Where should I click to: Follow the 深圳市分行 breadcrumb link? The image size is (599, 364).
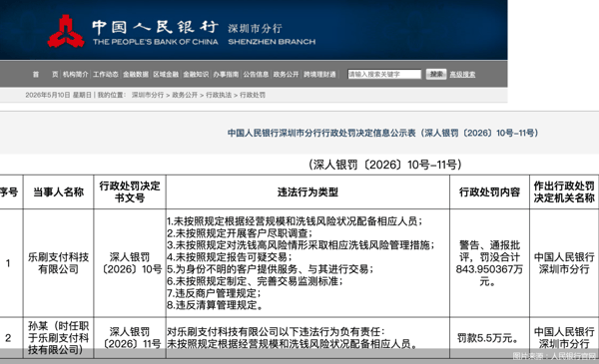click(148, 95)
